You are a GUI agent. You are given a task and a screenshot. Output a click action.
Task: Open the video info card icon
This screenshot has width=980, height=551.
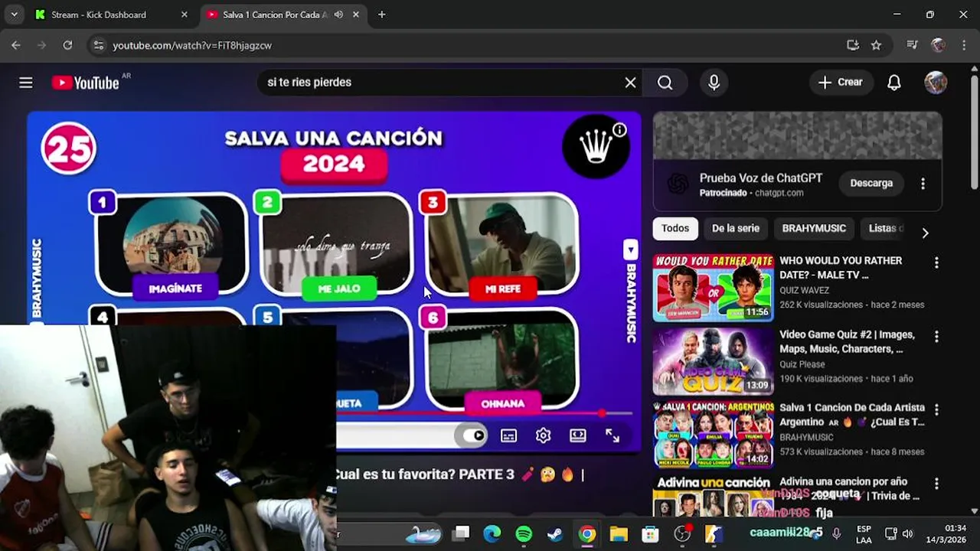coord(619,130)
